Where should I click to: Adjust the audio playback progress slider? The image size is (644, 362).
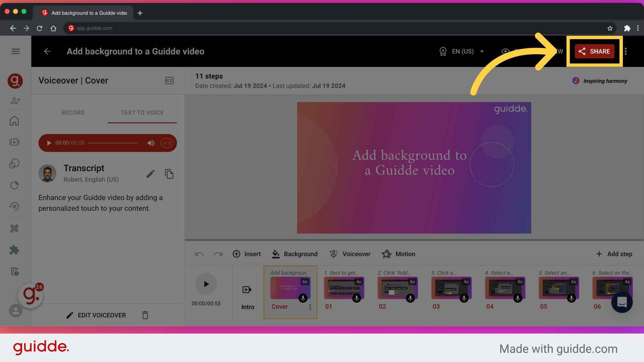113,143
